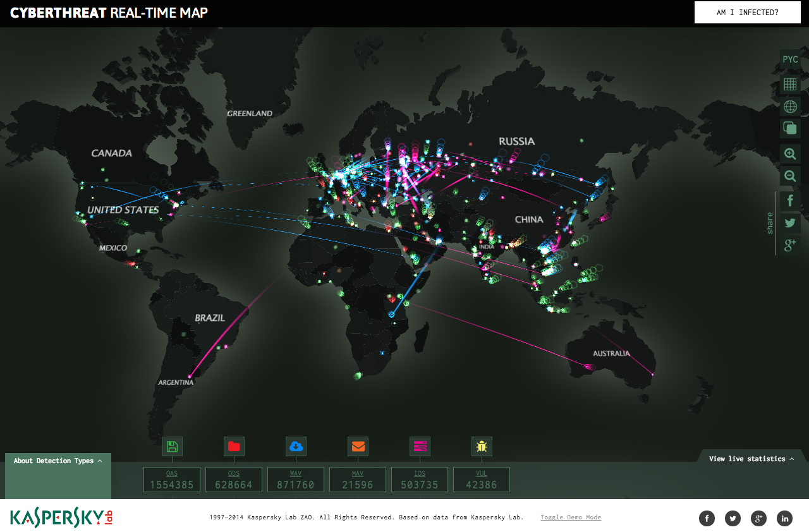Click the AM I INFECTED? button

coord(748,12)
